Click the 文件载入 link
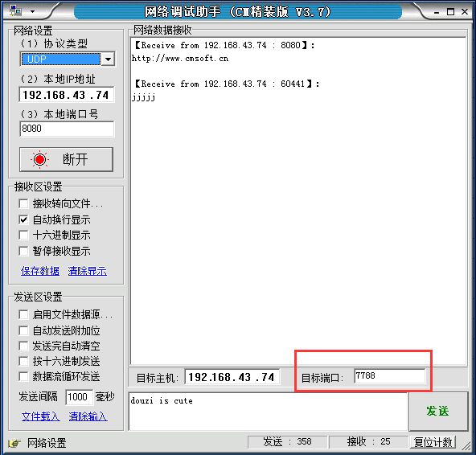Screen dimensions: 476x455 (41, 416)
